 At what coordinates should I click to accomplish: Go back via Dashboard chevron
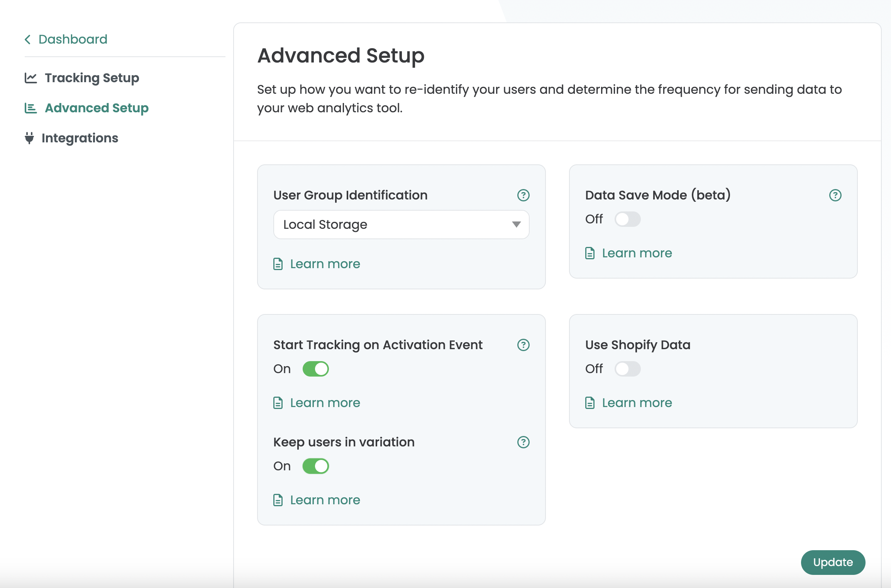[28, 39]
